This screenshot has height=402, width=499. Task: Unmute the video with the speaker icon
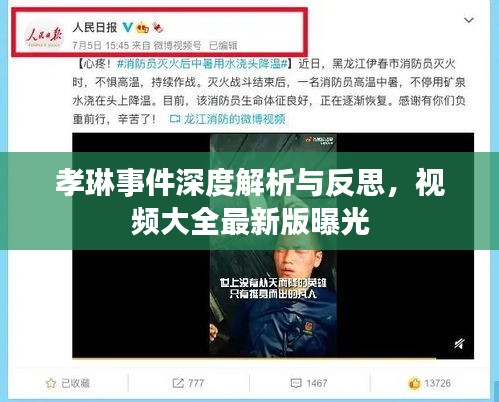[x=459, y=344]
